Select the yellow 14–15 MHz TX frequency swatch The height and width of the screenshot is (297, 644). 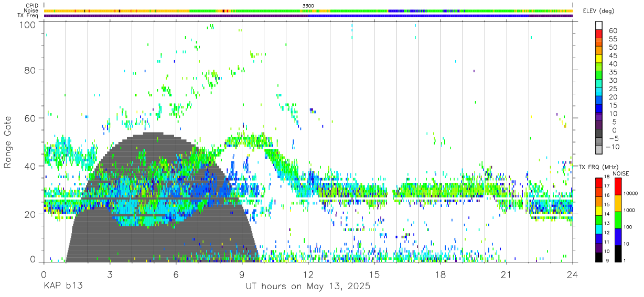pos(599,210)
